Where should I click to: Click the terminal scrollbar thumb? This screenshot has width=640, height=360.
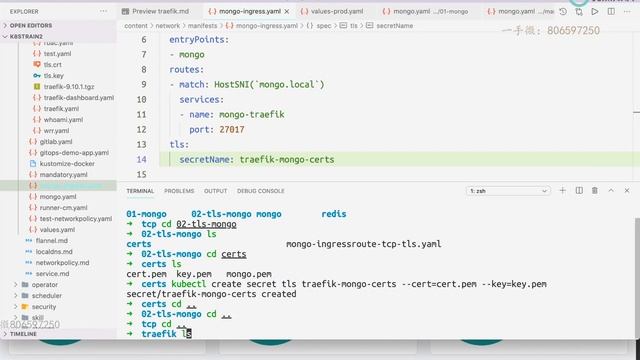(637, 278)
